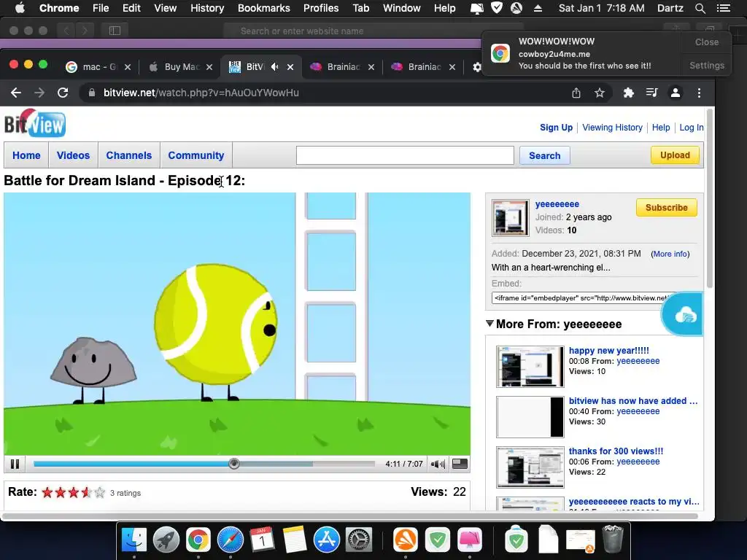
Task: Bookmark this page with the star icon
Action: 600,93
